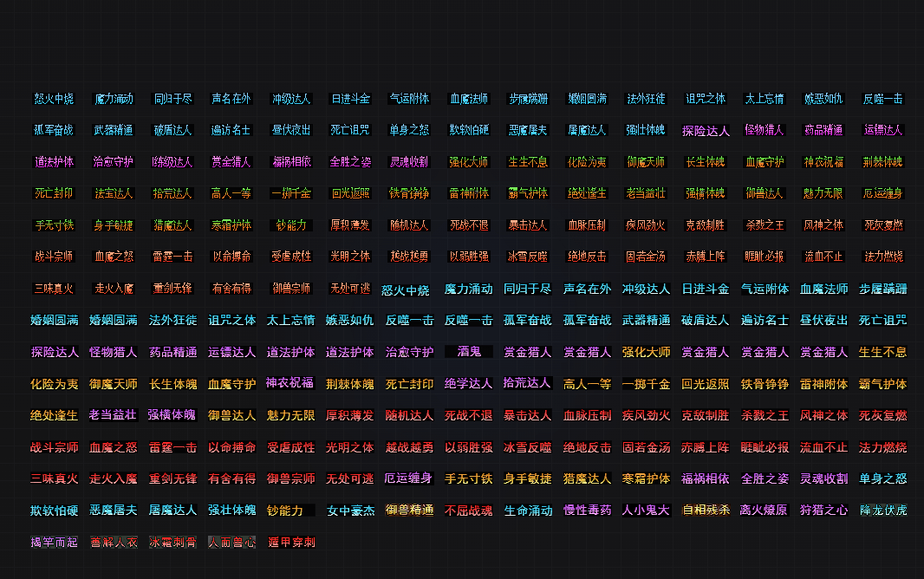Screen dimensions: 924x579
Task: Pick the 降龙伏虎 perk
Action: tap(882, 511)
